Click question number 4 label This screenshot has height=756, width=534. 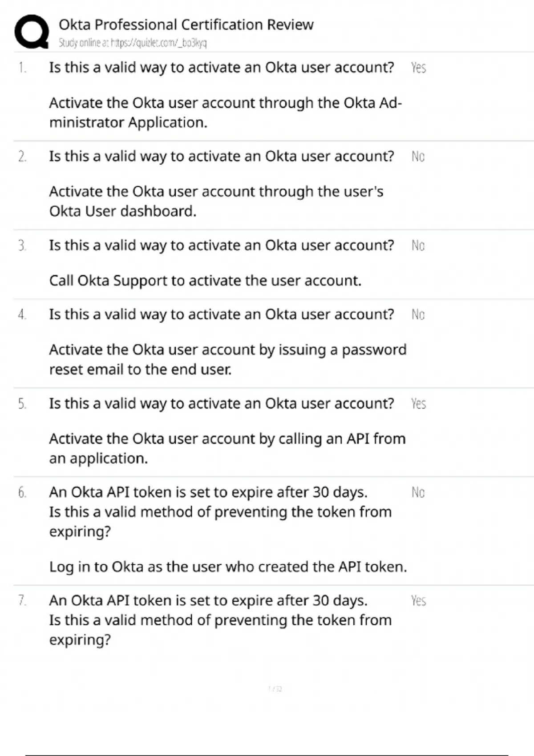coord(22,314)
